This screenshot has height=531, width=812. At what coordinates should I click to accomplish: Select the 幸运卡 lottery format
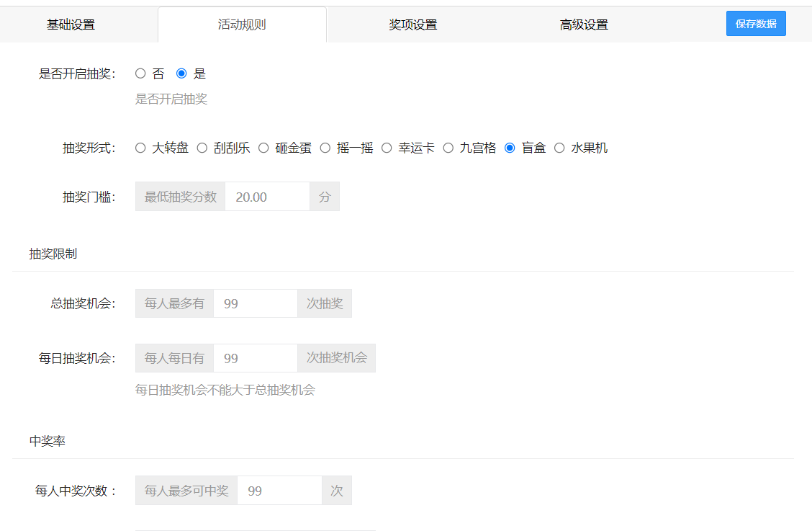[387, 148]
